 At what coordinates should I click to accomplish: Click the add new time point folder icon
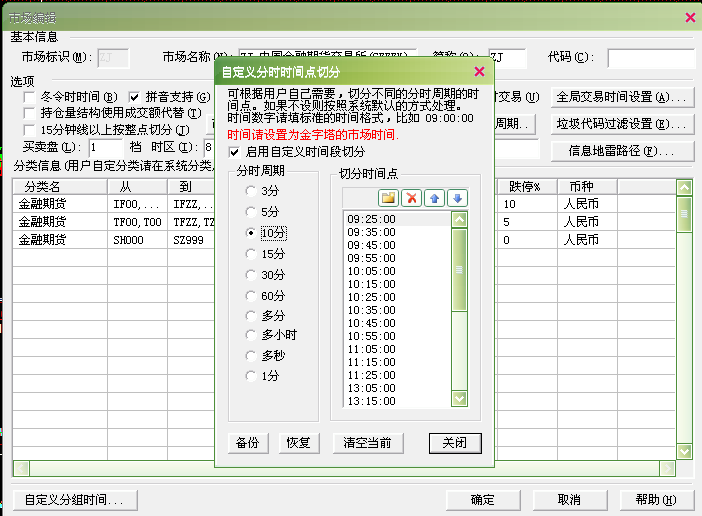click(x=388, y=198)
